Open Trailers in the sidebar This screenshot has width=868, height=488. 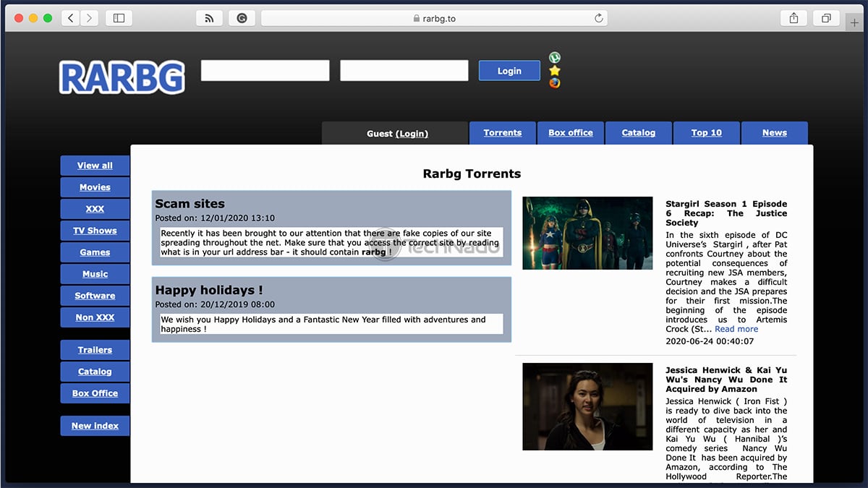point(95,350)
